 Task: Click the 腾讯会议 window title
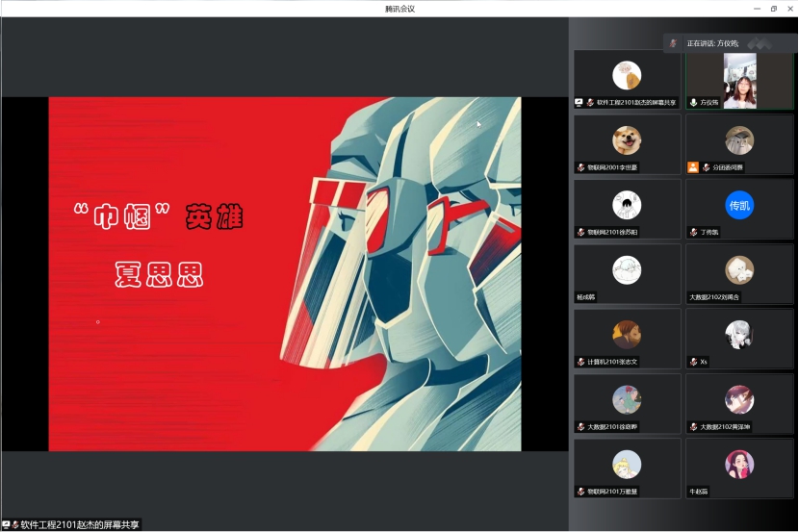click(399, 9)
